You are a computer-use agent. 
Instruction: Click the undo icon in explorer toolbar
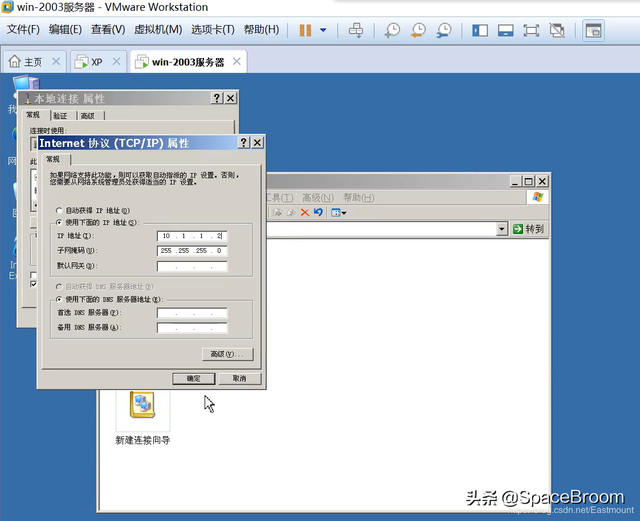[318, 212]
